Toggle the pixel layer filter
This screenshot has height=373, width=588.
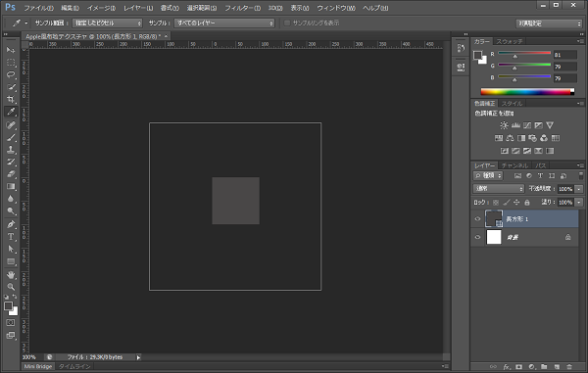coord(517,175)
